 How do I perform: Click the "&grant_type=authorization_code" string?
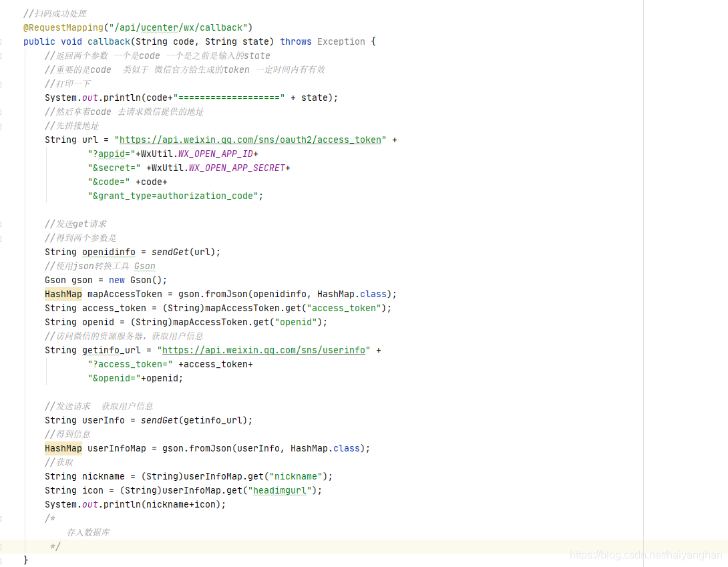(173, 196)
